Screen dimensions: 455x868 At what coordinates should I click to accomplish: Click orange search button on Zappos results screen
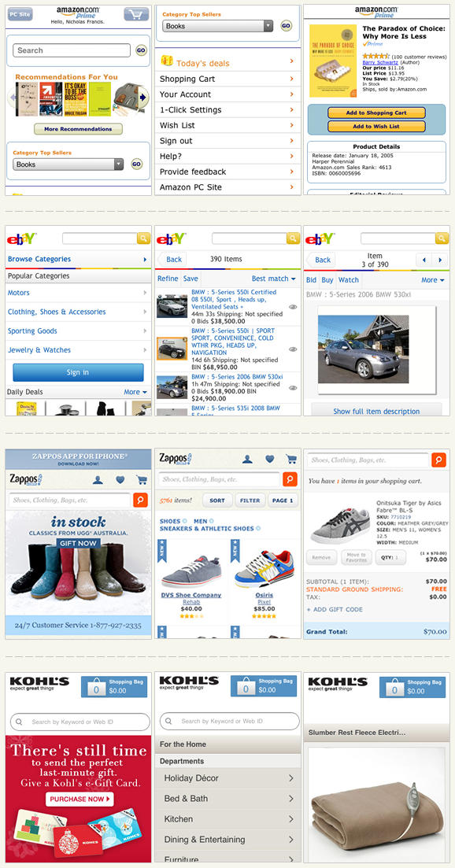point(290,478)
